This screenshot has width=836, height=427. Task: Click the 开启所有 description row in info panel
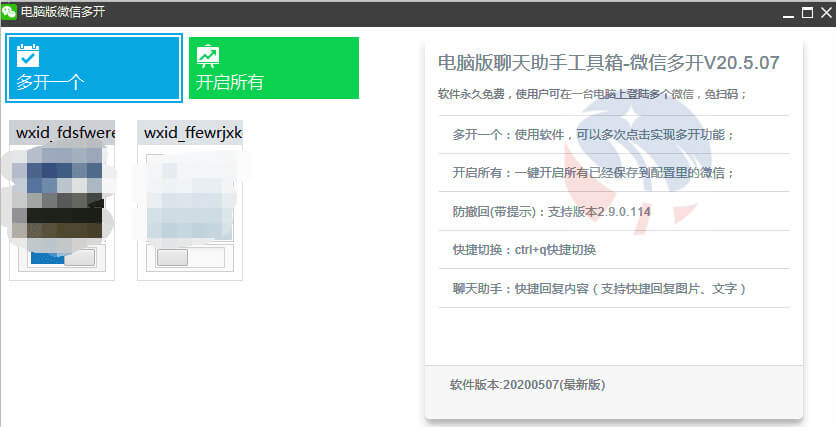pos(593,173)
